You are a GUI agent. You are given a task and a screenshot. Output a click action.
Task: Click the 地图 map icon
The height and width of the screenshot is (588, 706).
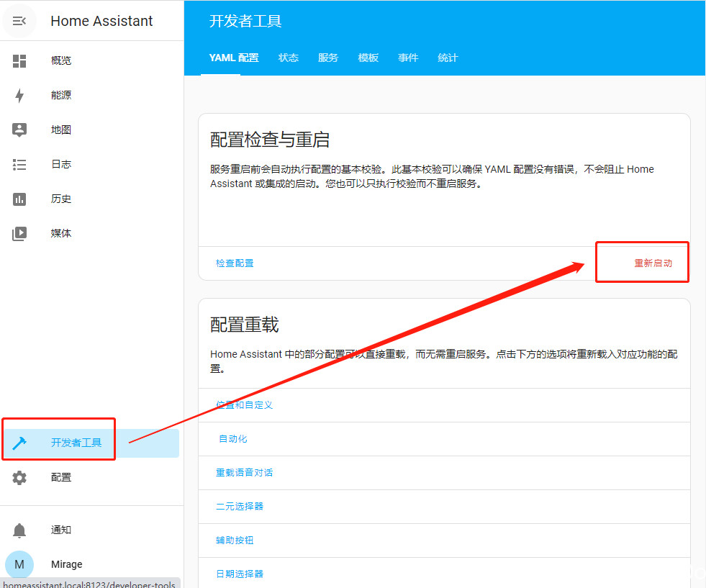click(x=19, y=130)
